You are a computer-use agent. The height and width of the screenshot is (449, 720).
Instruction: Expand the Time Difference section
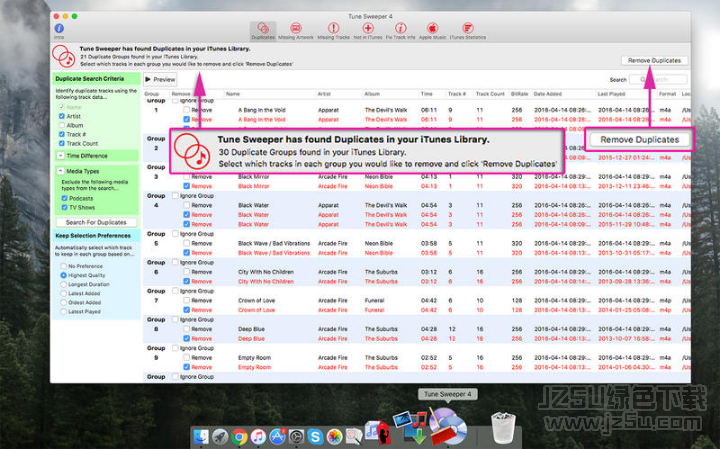click(x=61, y=156)
